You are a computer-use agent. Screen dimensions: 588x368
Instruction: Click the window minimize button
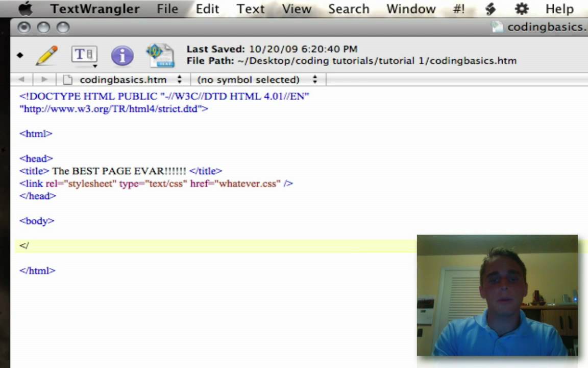tap(43, 28)
